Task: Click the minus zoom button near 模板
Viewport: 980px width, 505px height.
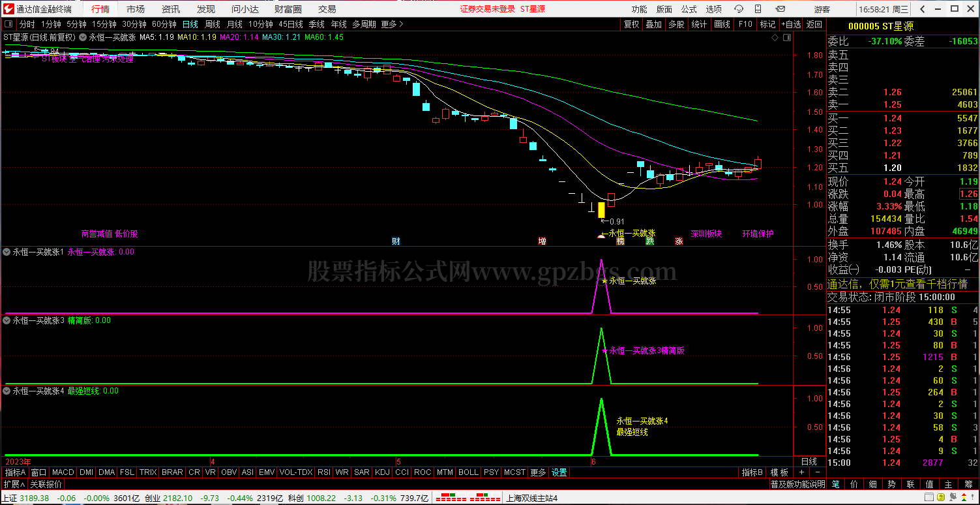Action: tap(817, 472)
